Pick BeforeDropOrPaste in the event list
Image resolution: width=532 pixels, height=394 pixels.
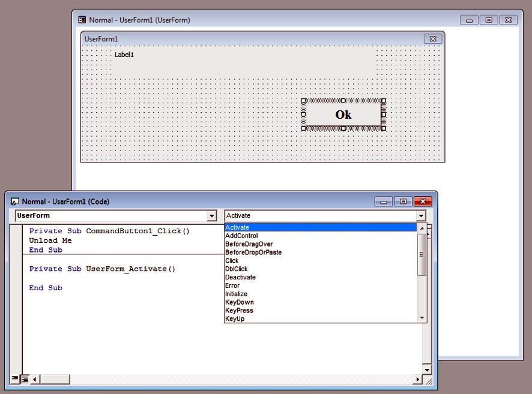(x=320, y=252)
